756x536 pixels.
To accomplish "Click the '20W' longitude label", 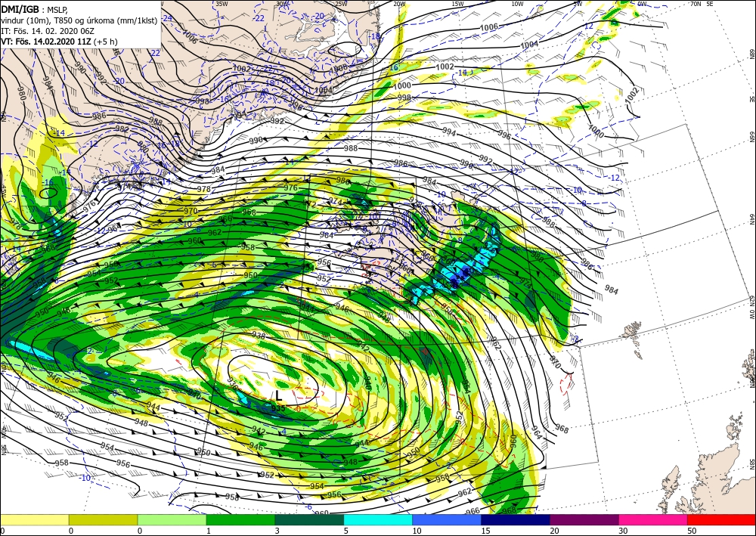I will (399, 4).
